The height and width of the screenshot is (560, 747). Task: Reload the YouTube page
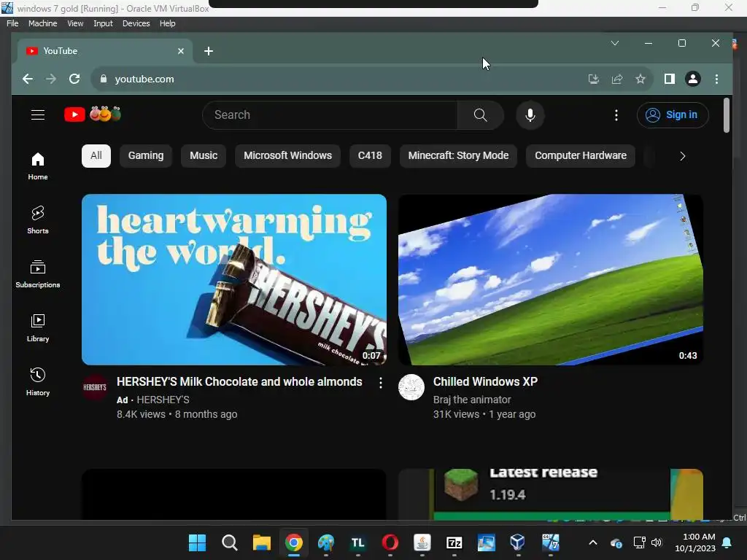click(x=74, y=79)
